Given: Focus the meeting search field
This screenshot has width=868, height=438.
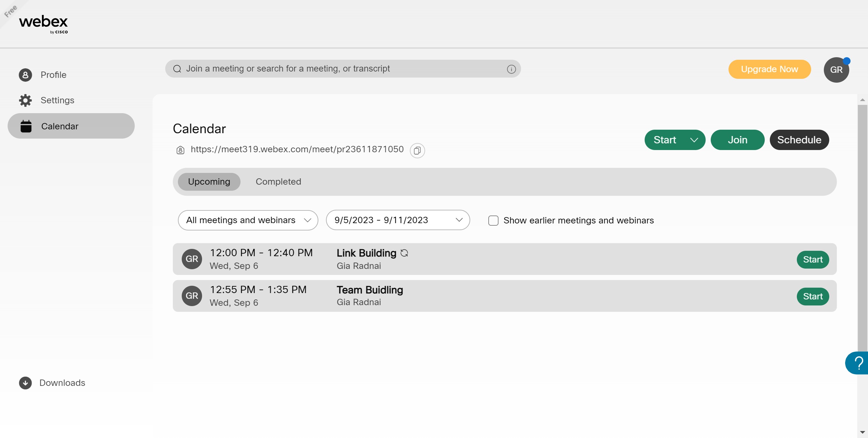Looking at the screenshot, I should tap(337, 69).
